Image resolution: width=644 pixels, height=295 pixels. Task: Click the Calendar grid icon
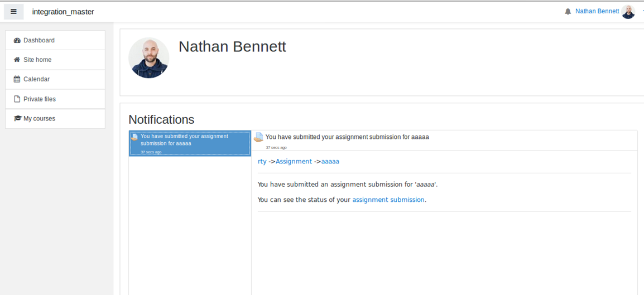pos(17,79)
